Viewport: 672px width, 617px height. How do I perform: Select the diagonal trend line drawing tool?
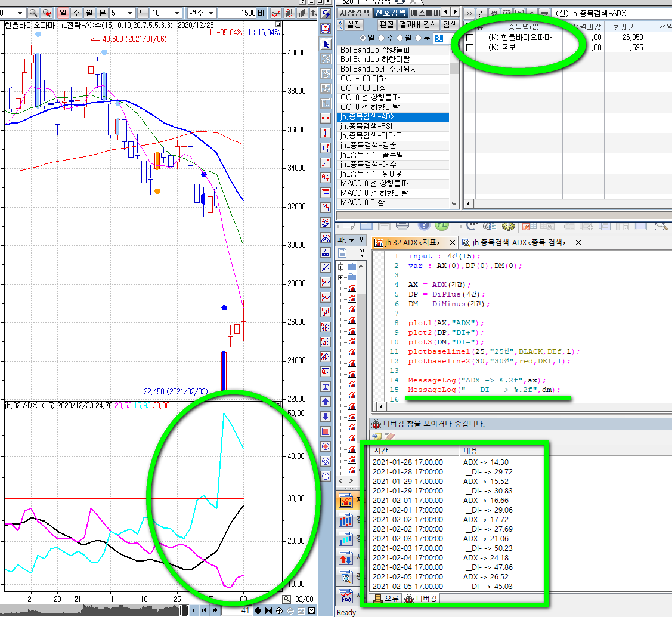(x=326, y=163)
